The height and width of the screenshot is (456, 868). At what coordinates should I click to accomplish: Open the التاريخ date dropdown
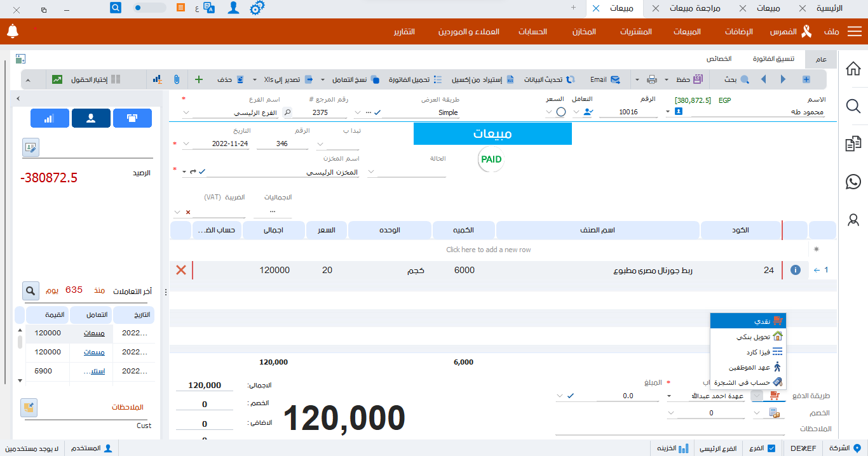[186, 144]
